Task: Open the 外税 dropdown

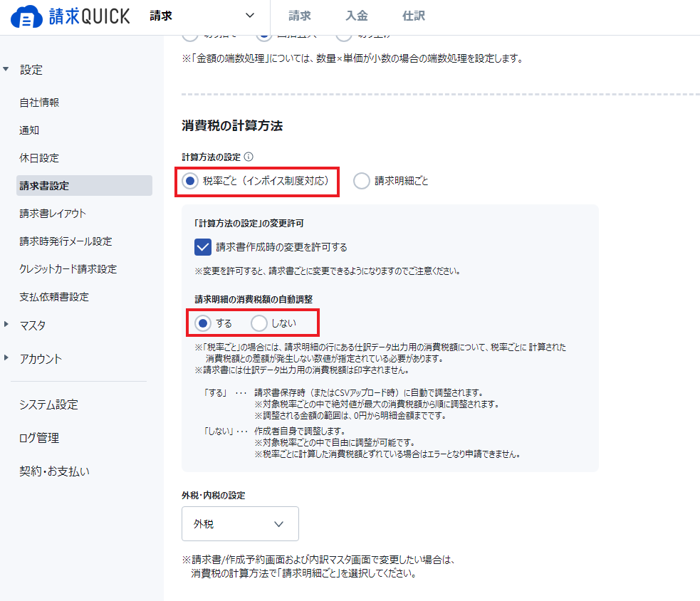Action: pyautogui.click(x=240, y=524)
